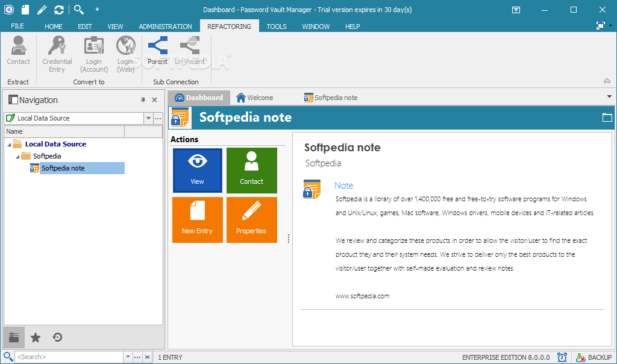Screen dimensions: 617x364
Task: Click ENTERPRISE EDITION 8.0.0.0 status text
Action: (506, 357)
